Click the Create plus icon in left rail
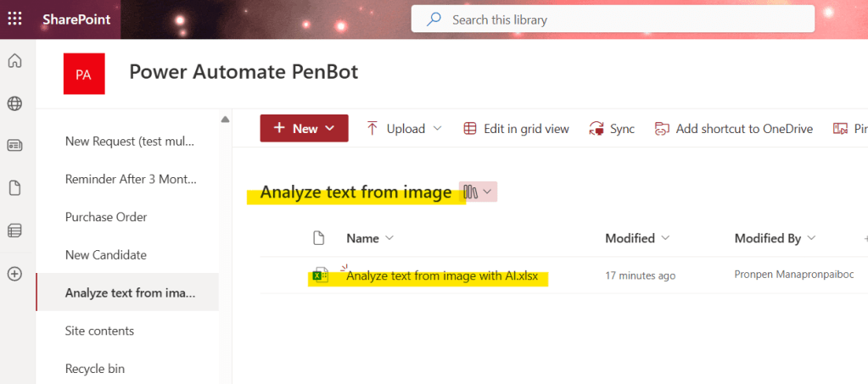868x384 pixels. click(x=14, y=274)
